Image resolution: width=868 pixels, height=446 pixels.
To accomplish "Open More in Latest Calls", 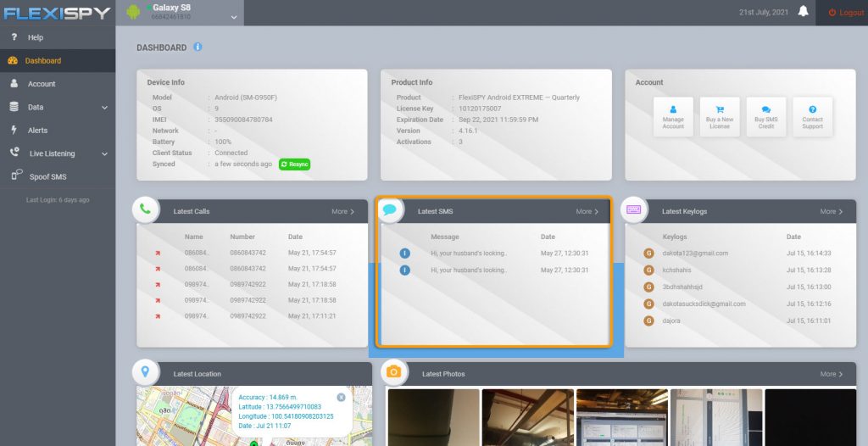I will (342, 212).
